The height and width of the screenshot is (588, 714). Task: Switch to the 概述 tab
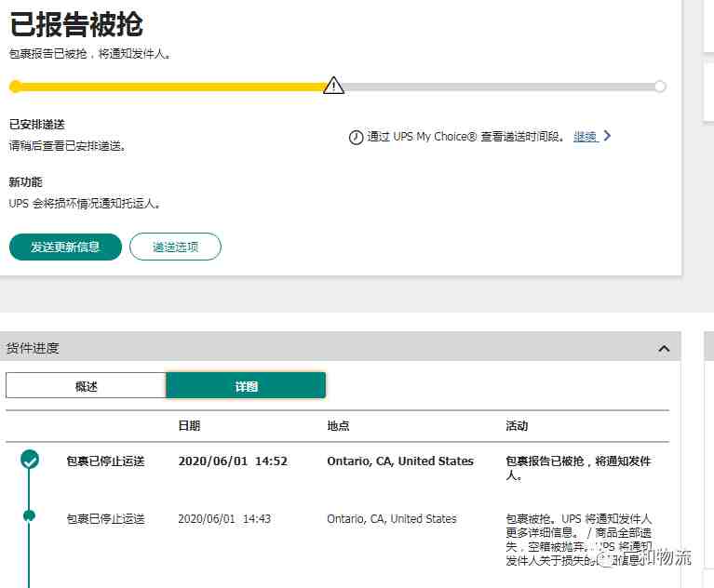tap(86, 386)
